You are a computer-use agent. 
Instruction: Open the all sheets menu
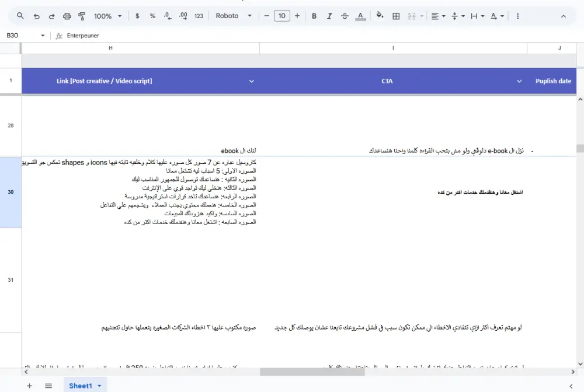click(x=48, y=386)
